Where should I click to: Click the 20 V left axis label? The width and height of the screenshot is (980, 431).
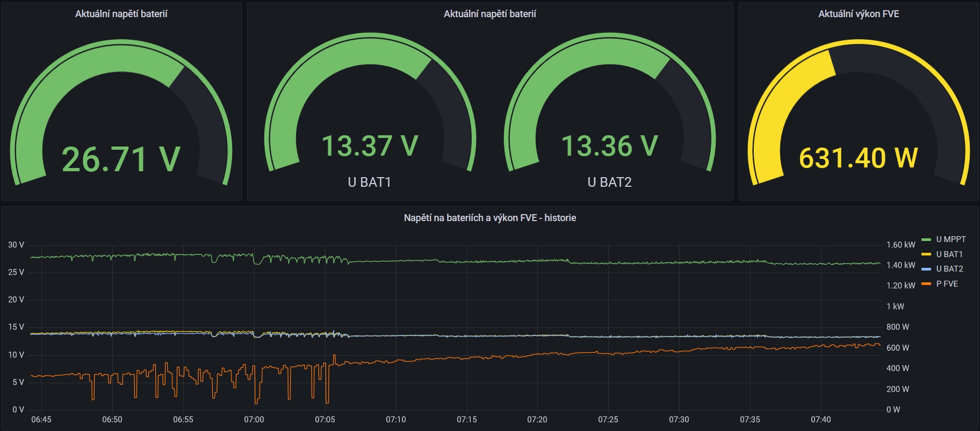coord(16,299)
